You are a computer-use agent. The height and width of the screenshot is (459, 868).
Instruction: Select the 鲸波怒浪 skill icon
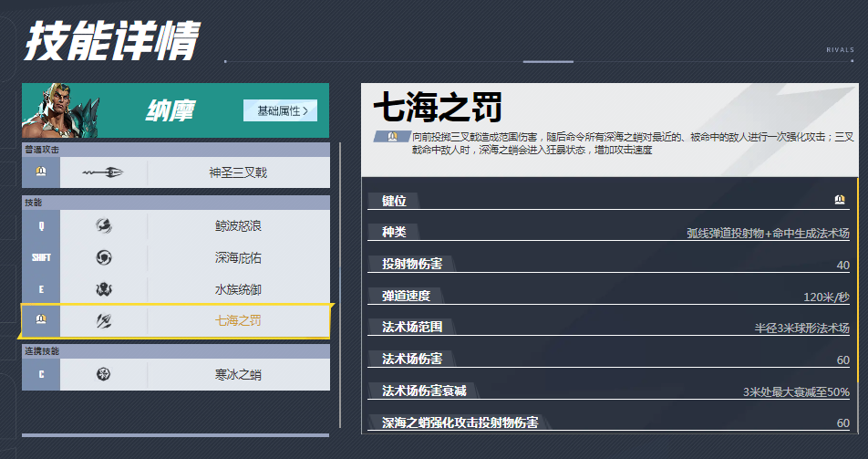(x=103, y=225)
